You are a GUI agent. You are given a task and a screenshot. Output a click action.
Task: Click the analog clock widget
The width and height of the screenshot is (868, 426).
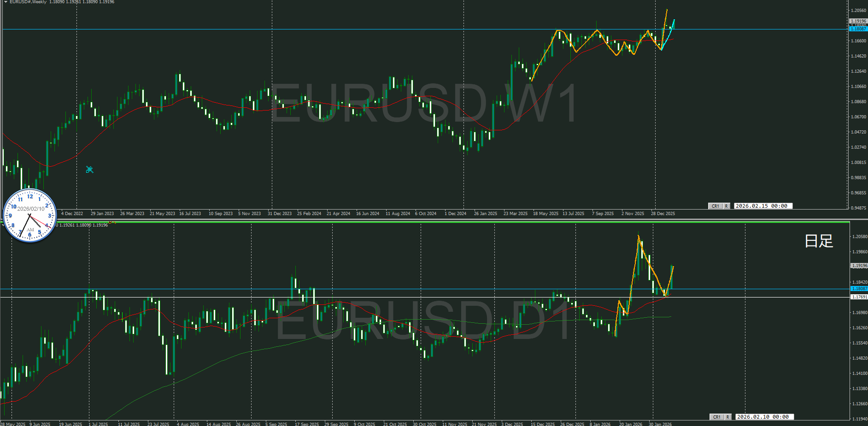click(30, 215)
